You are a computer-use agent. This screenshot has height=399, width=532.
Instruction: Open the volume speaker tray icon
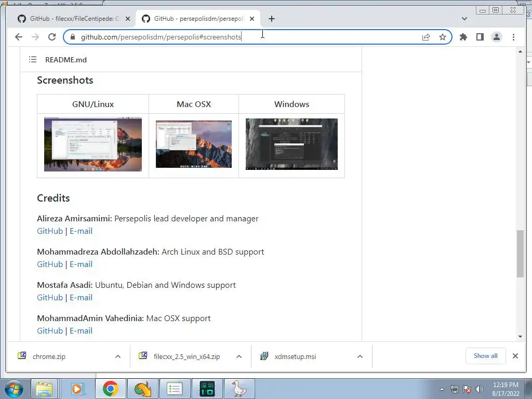(x=479, y=390)
